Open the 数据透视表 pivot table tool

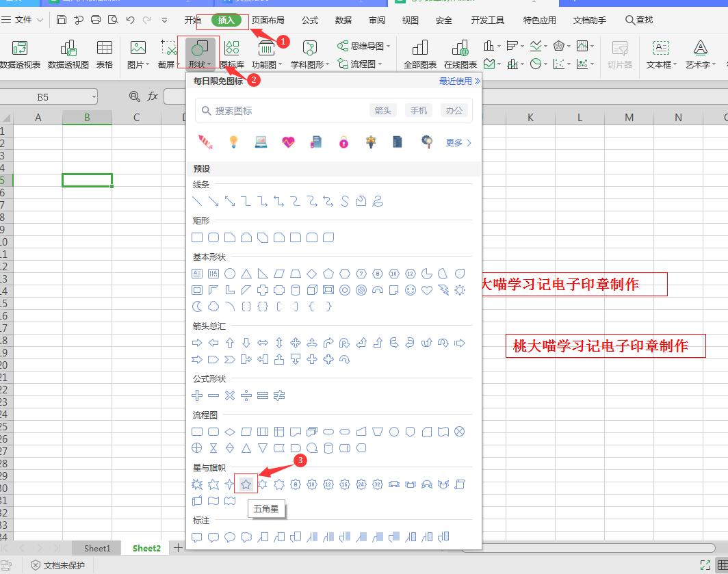click(x=20, y=55)
